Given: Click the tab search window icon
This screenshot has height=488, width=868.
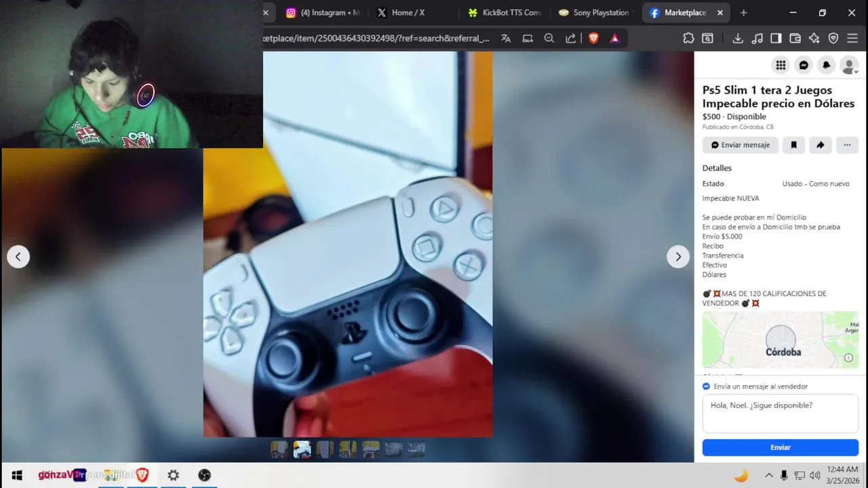Looking at the screenshot, I should tap(707, 39).
